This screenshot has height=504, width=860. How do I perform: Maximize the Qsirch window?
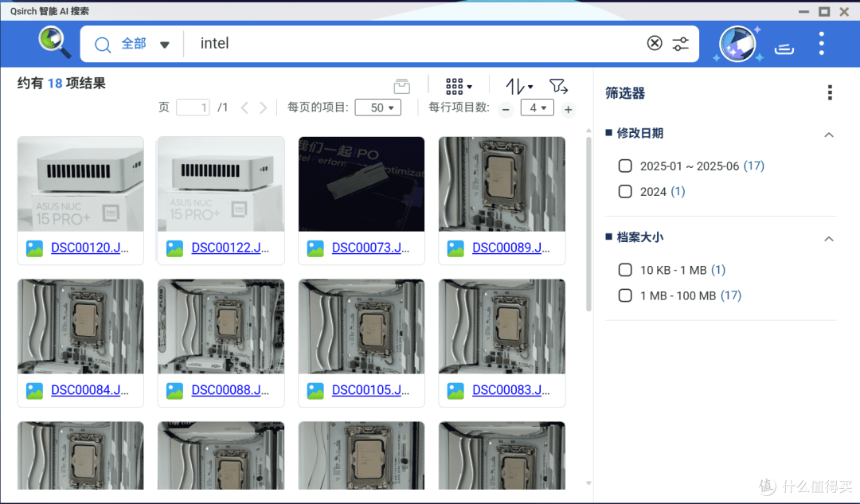click(824, 11)
